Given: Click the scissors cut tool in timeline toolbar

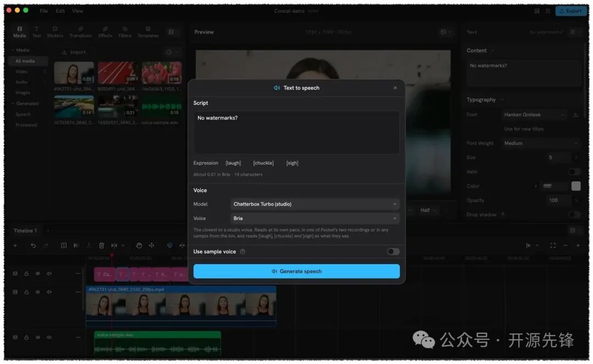Looking at the screenshot, I should point(76,245).
